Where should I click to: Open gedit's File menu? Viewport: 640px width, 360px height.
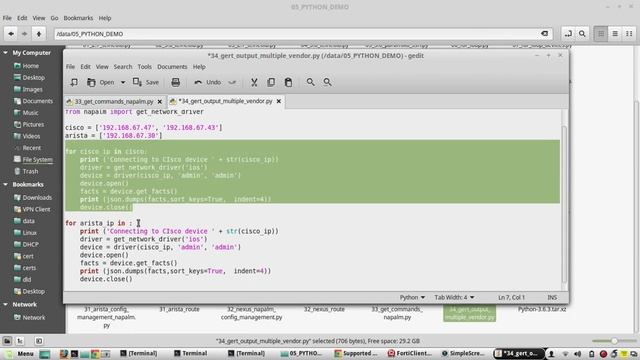point(70,67)
